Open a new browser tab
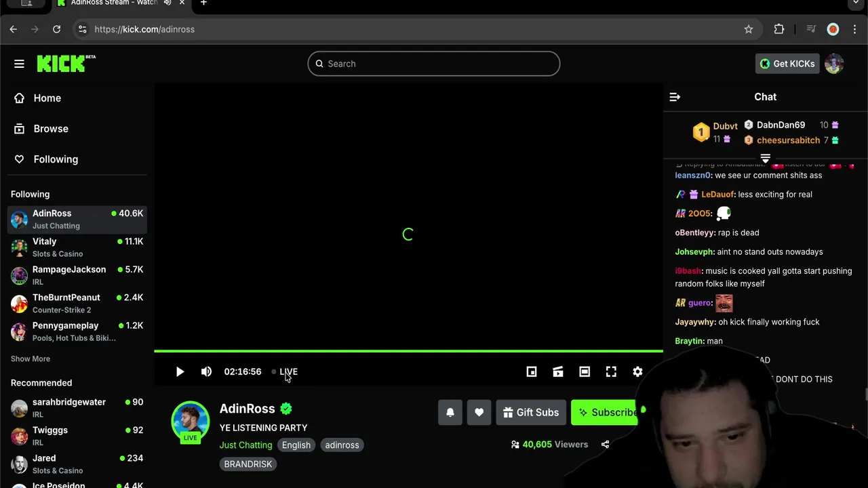The image size is (868, 488). tap(203, 3)
